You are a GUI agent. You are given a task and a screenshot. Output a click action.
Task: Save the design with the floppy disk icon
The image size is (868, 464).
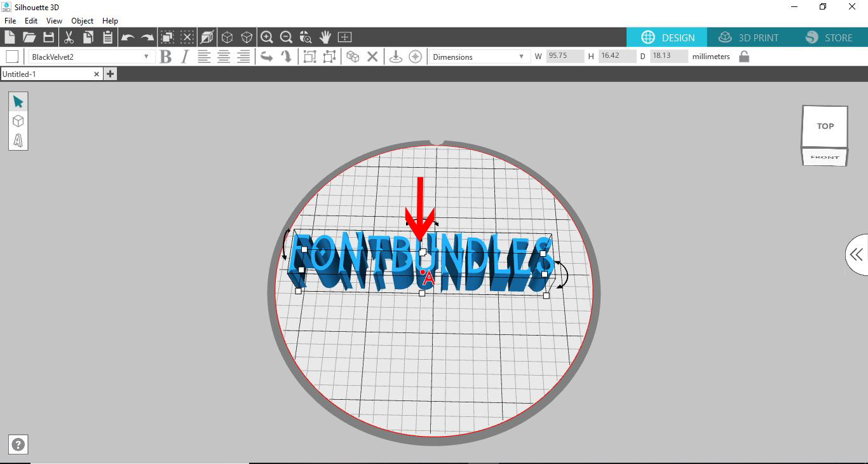click(x=48, y=37)
